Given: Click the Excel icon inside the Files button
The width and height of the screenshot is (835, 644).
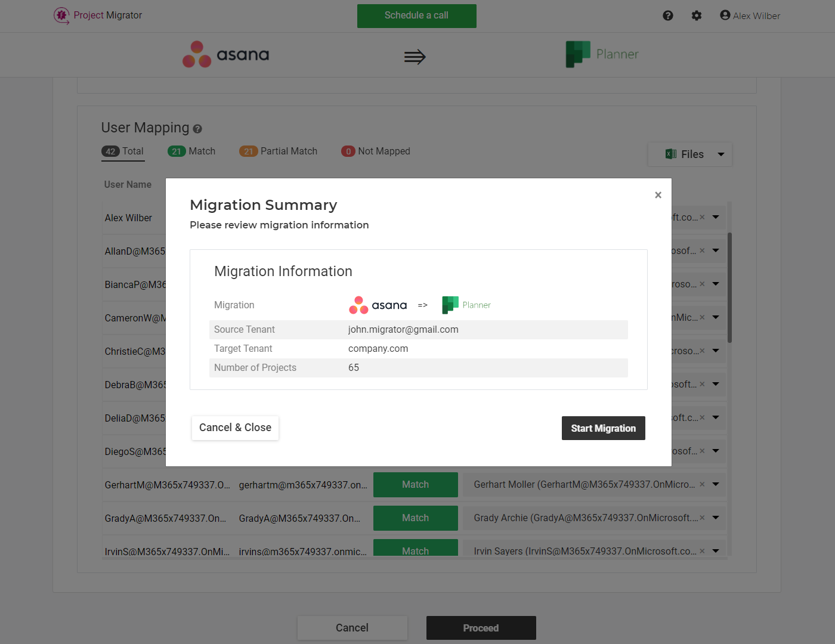Looking at the screenshot, I should [671, 154].
